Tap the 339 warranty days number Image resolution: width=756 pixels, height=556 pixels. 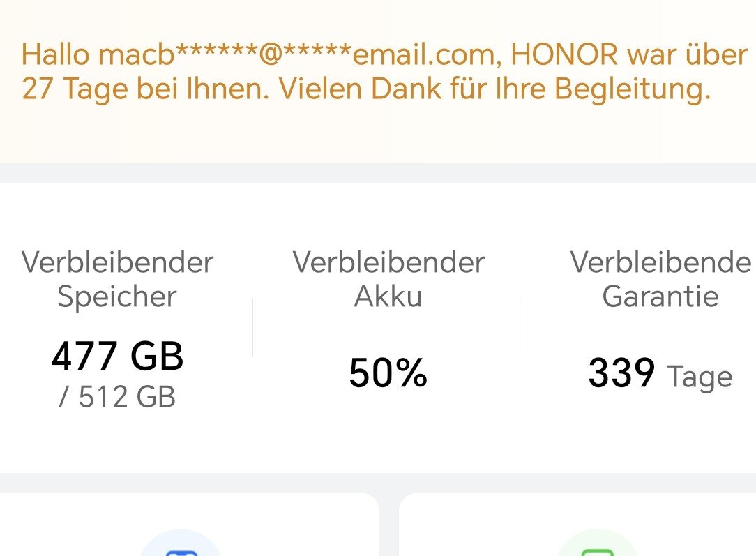coord(621,373)
